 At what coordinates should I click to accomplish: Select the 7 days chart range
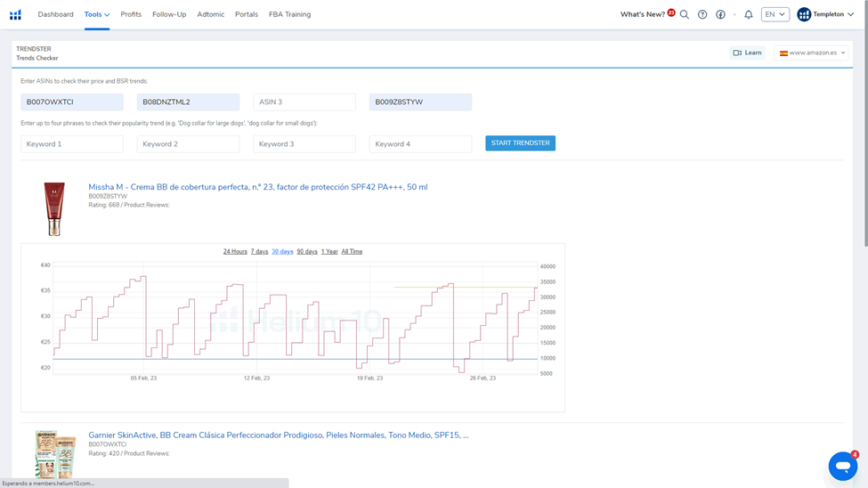tap(259, 251)
